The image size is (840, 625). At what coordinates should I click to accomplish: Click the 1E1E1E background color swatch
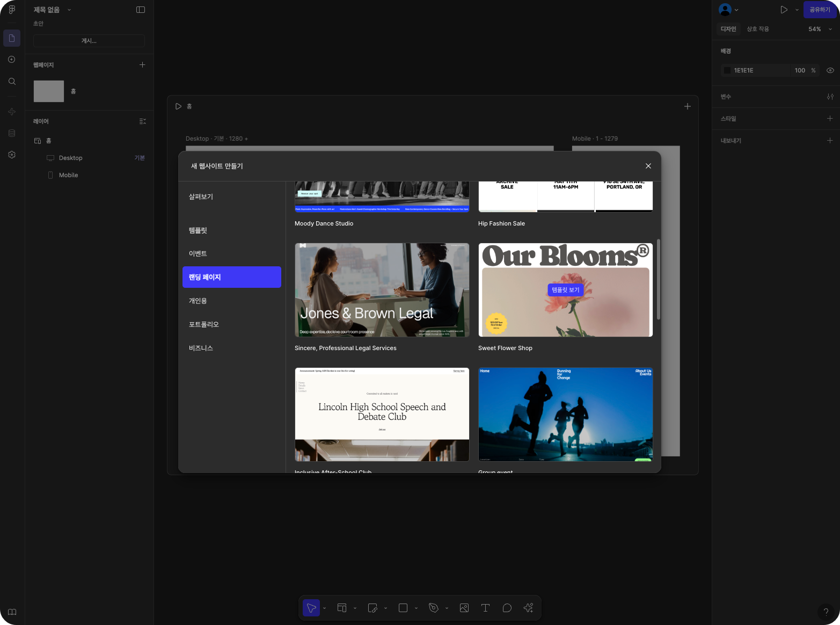click(x=727, y=70)
